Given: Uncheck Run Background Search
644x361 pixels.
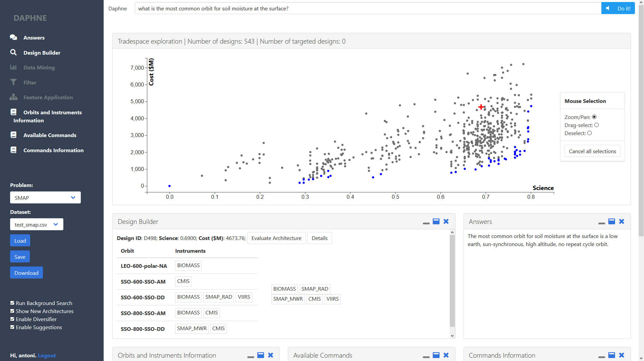Looking at the screenshot, I should pos(12,303).
